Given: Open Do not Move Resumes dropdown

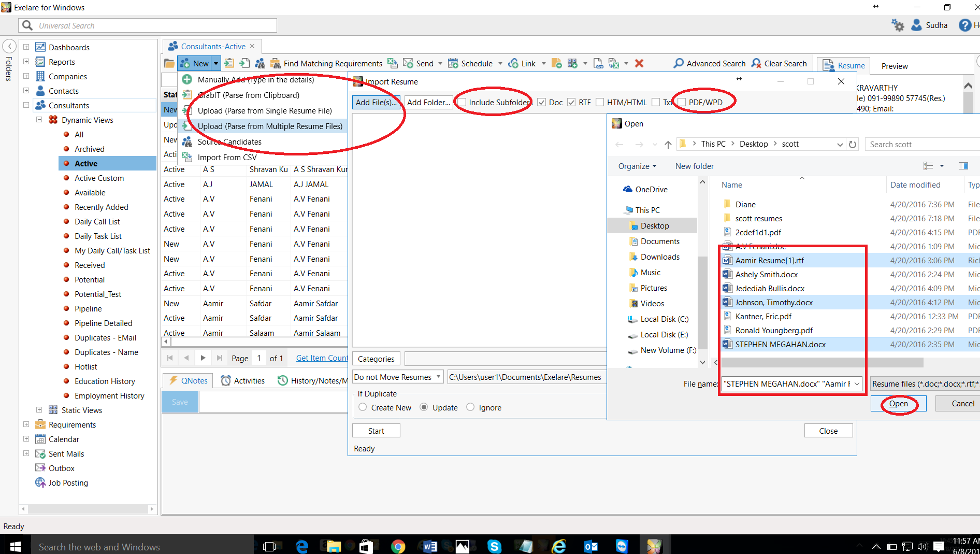Looking at the screenshot, I should (438, 377).
